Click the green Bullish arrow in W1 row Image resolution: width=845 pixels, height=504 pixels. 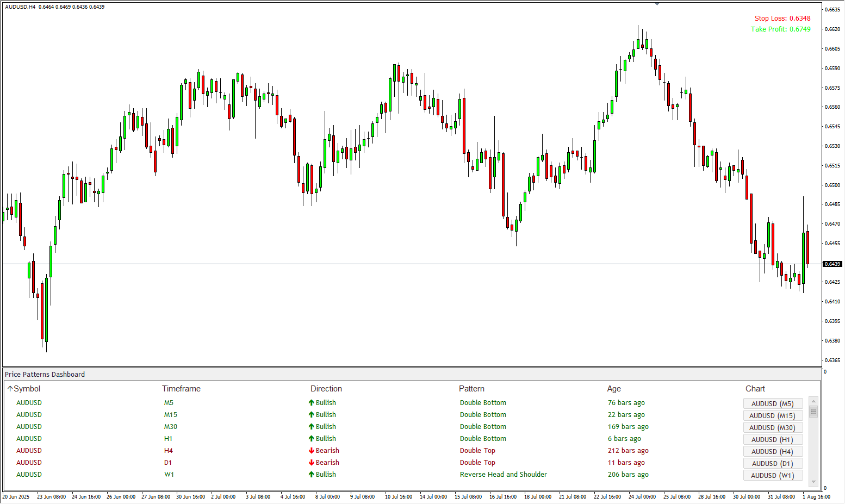(311, 475)
